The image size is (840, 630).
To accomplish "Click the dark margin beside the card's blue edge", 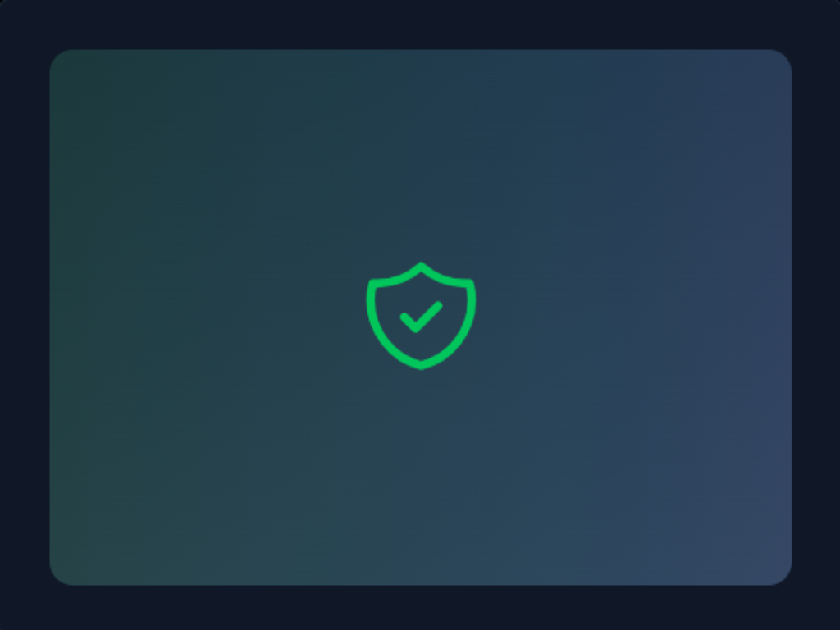I will coord(816,317).
